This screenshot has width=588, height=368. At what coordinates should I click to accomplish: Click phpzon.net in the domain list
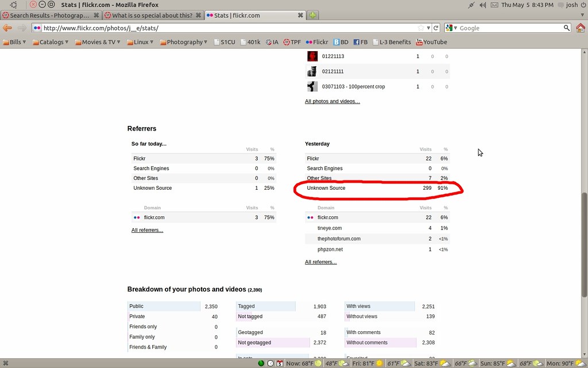click(x=330, y=250)
